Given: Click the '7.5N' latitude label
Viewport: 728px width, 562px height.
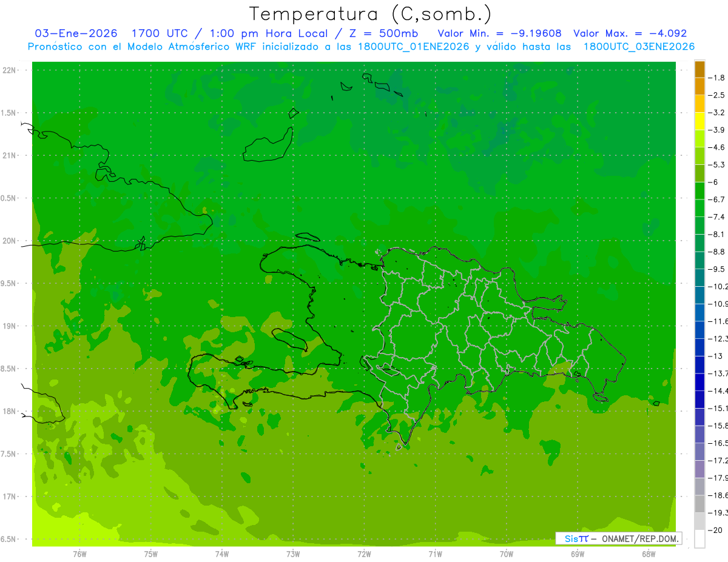Looking at the screenshot, I should coord(8,454).
